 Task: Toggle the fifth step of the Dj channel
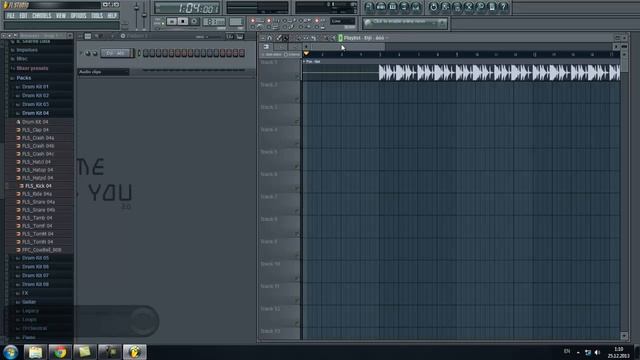(171, 53)
